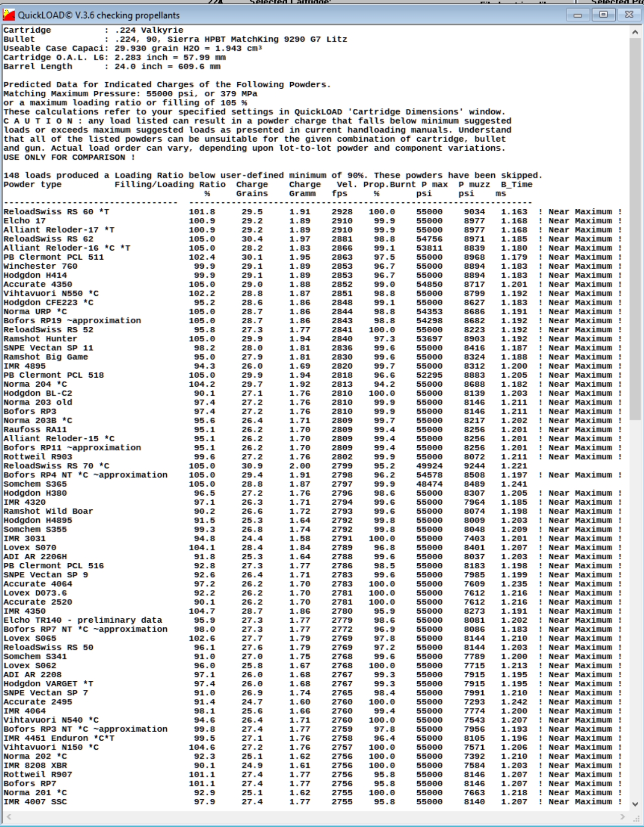The image size is (644, 827).
Task: Click the Accurate 4350 line
Action: pyautogui.click(x=312, y=284)
